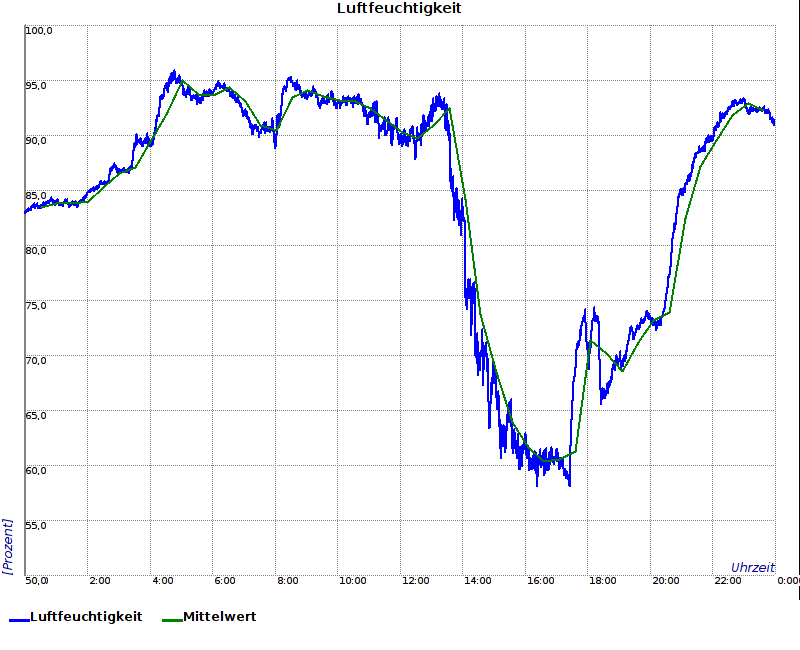
Task: Click the 100,0 y-axis value
Action: point(39,31)
